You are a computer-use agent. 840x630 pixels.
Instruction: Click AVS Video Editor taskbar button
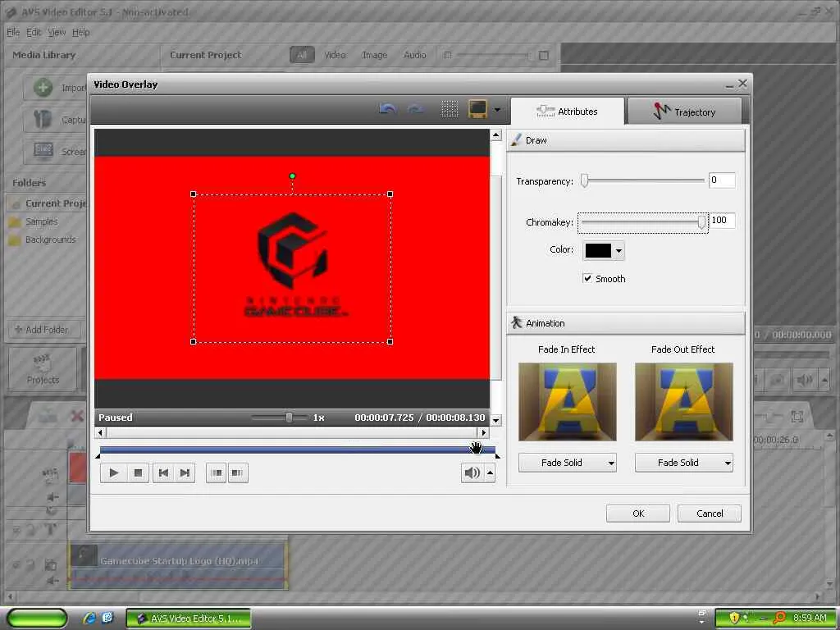[189, 619]
